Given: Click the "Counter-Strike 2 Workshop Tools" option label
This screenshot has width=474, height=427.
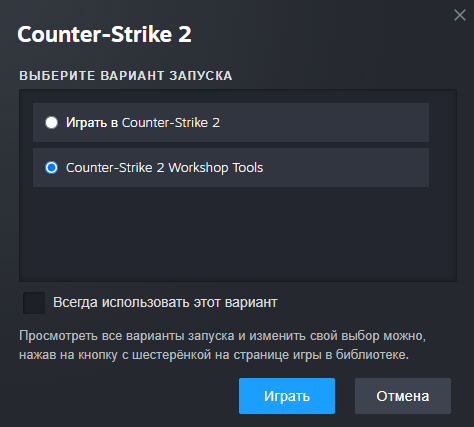Looking at the screenshot, I should pos(164,168).
